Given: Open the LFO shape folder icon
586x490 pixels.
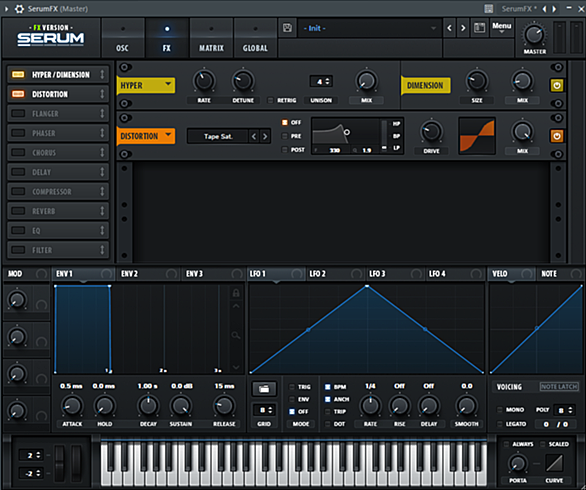Looking at the screenshot, I should (x=264, y=389).
